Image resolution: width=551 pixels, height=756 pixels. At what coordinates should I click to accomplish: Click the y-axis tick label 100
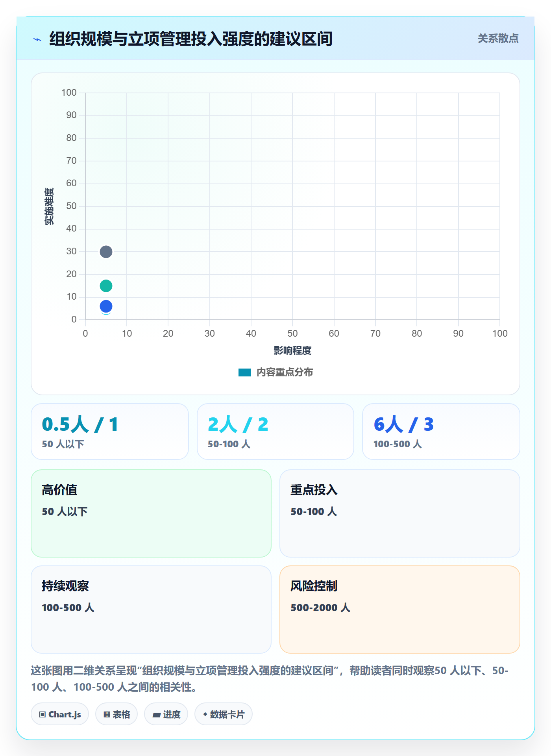click(69, 93)
